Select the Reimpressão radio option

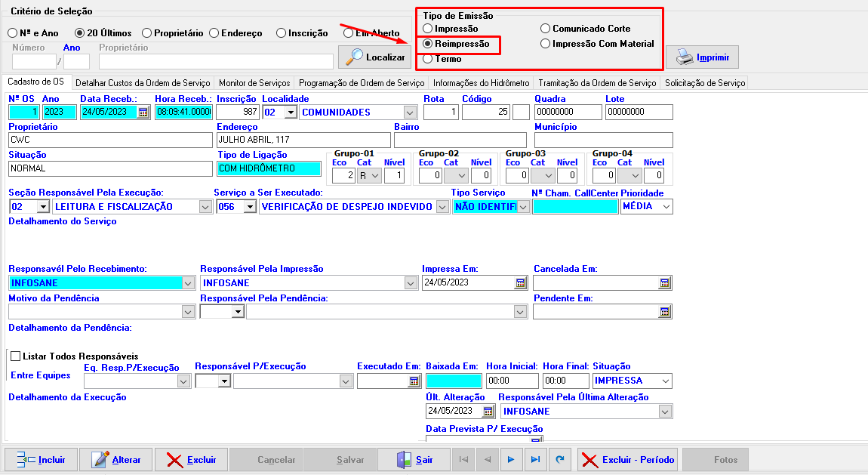coord(428,44)
